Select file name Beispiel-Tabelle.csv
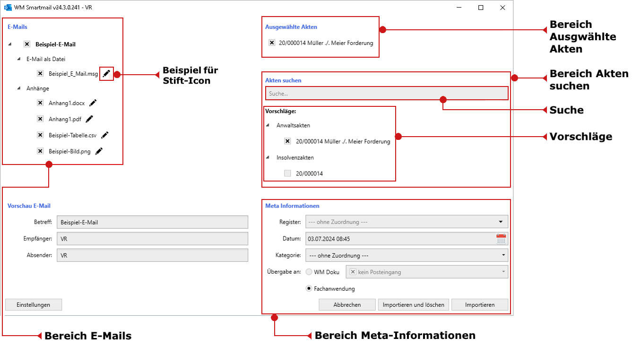 coord(72,135)
